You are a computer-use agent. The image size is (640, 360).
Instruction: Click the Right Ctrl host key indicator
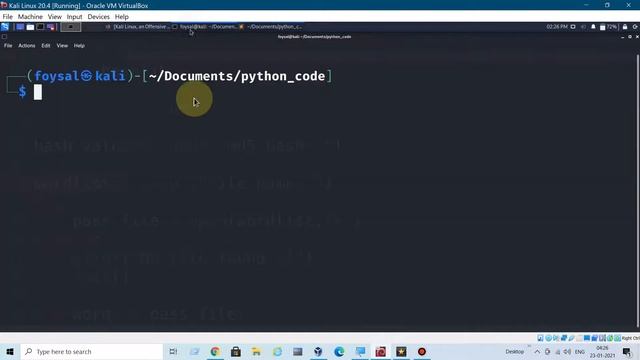[x=631, y=338]
